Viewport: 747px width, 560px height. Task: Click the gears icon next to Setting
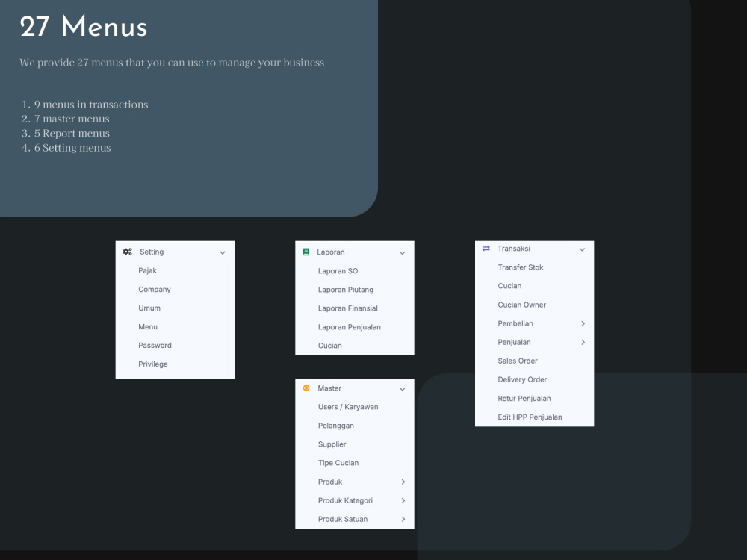point(127,252)
